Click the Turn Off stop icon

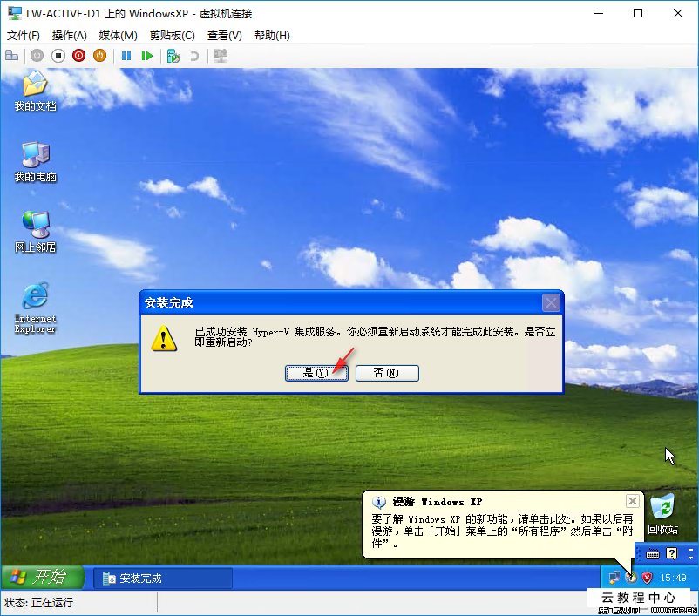tap(58, 56)
